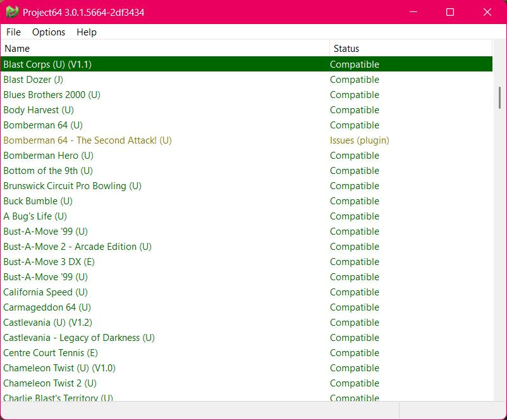Image resolution: width=507 pixels, height=420 pixels.
Task: Sort the ROM list by Status column header
Action: 411,49
